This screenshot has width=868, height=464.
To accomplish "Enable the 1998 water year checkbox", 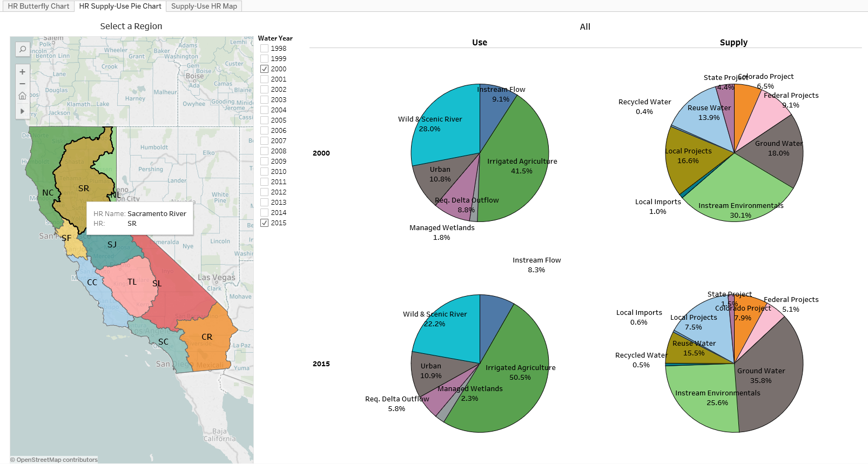I will (x=265, y=49).
